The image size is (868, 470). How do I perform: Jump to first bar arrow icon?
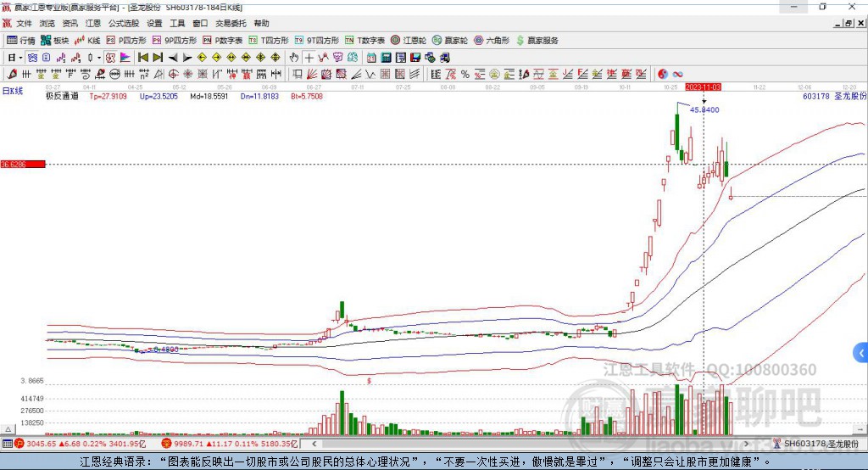[x=142, y=58]
